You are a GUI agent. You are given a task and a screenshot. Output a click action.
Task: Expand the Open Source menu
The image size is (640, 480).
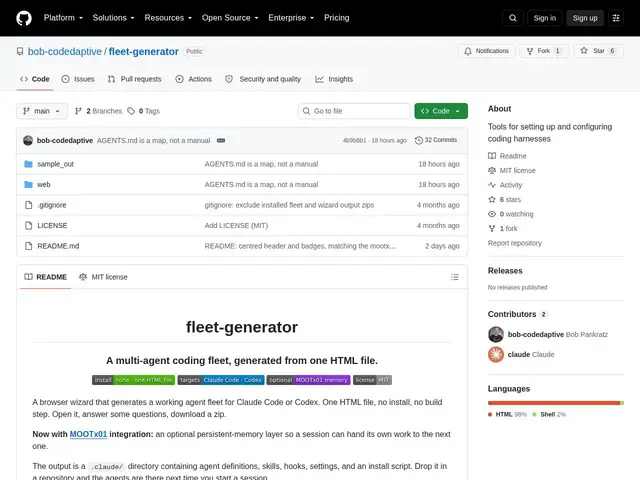tap(230, 18)
